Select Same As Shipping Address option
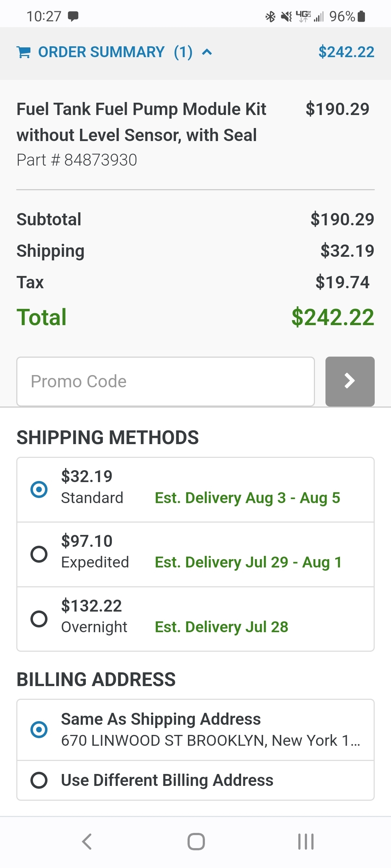The height and width of the screenshot is (868, 391). point(39,729)
